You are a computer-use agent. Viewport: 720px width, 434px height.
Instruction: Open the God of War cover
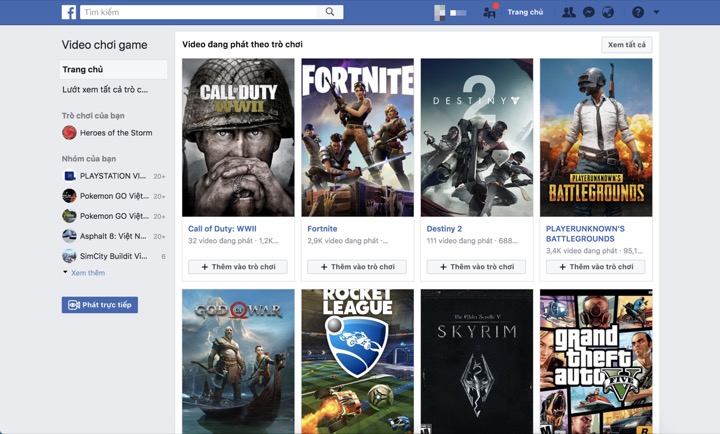tap(238, 361)
